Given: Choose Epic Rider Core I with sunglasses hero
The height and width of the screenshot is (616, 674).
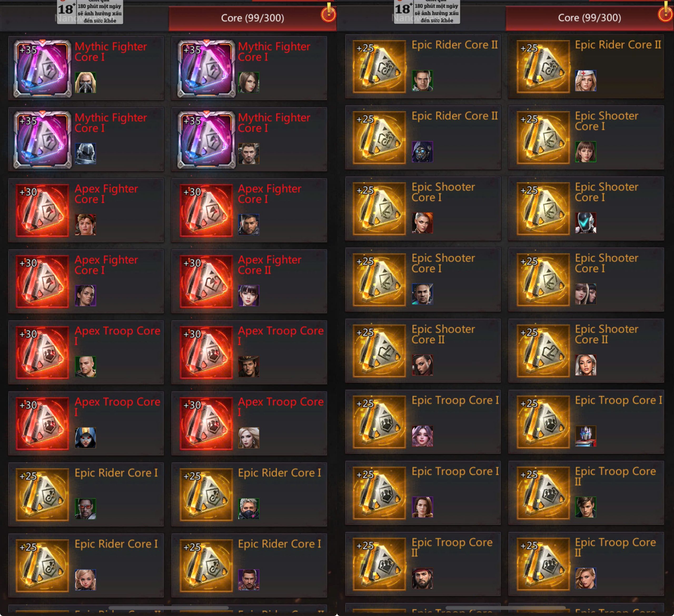Looking at the screenshot, I should point(86,494).
